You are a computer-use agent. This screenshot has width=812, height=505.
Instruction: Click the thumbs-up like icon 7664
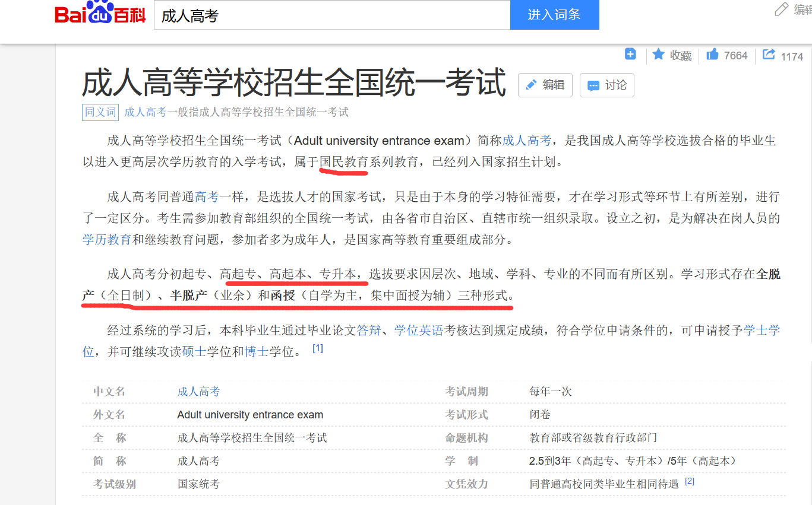point(712,55)
